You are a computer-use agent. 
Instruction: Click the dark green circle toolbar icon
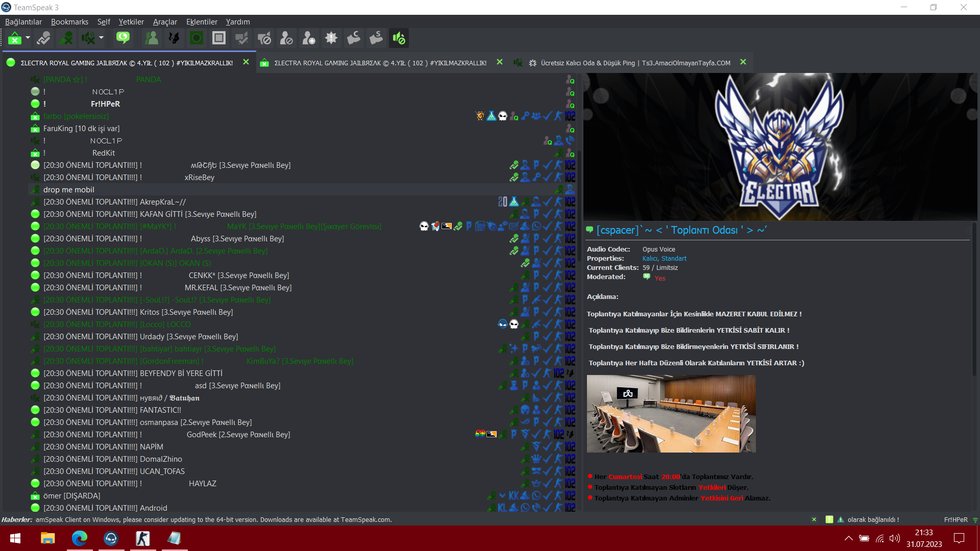click(197, 38)
